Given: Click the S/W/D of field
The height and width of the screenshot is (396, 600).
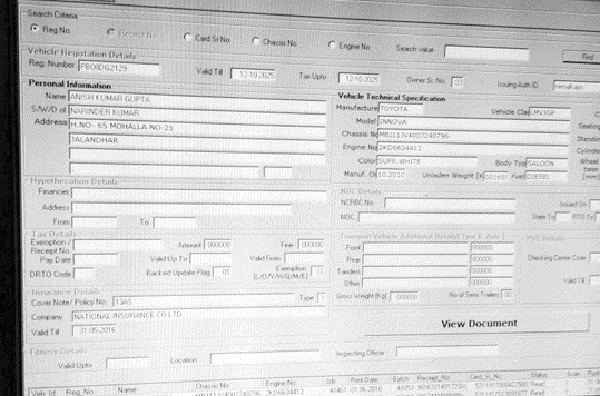Looking at the screenshot, I should point(197,114).
